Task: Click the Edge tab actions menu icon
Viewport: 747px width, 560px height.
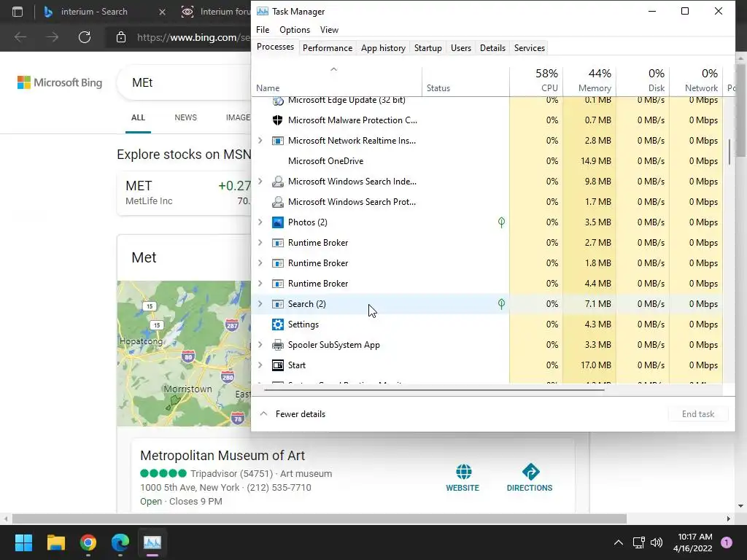Action: click(x=18, y=12)
